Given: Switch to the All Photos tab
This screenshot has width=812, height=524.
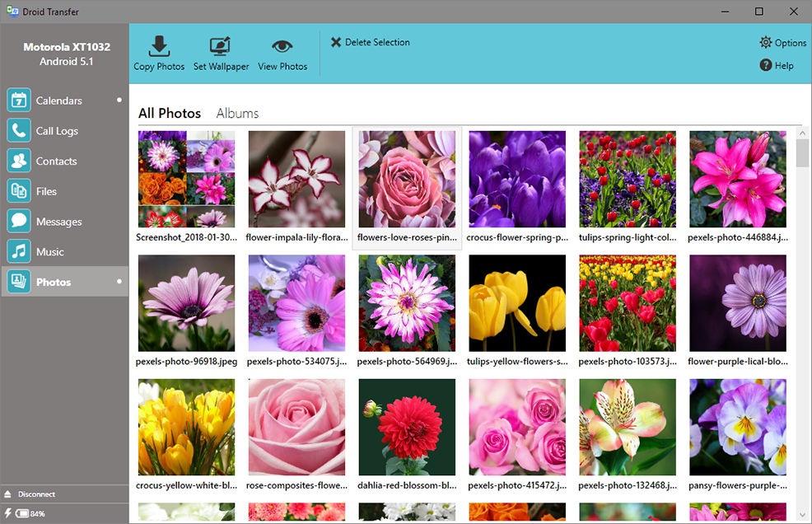Looking at the screenshot, I should tap(170, 114).
